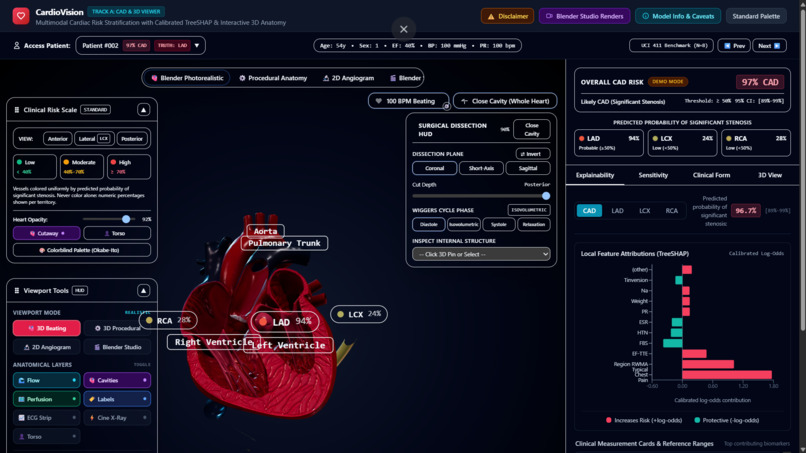Screen dimensions: 806x453
Task: Click the Cut Depth slider handle
Action: 546,196
